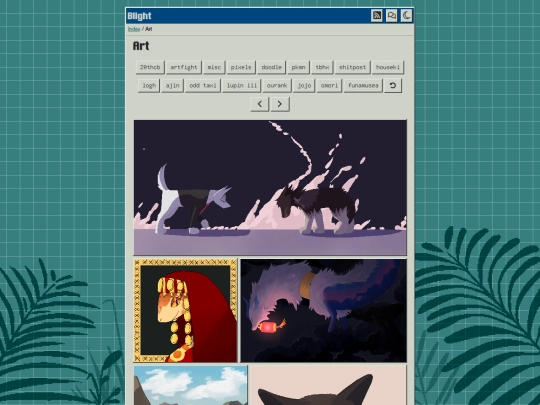The image size is (540, 405).
Task: Go to previous page with left chevron
Action: (260, 104)
